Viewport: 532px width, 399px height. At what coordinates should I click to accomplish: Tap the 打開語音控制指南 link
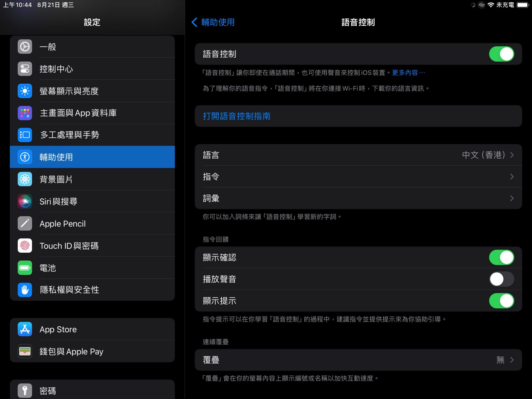point(237,116)
